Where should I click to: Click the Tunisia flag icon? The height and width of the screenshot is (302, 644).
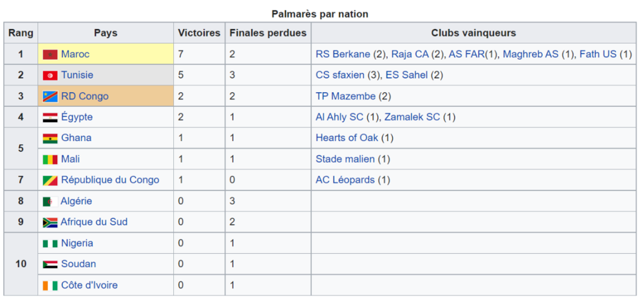(x=50, y=75)
